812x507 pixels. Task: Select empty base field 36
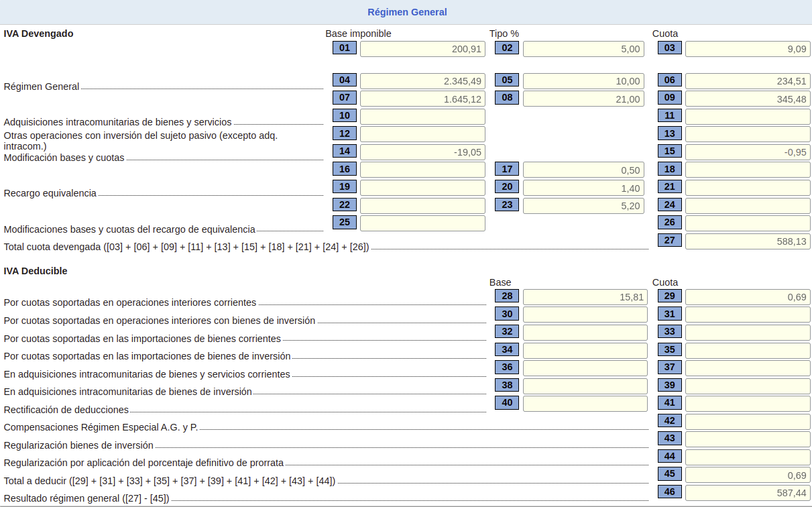click(x=585, y=368)
